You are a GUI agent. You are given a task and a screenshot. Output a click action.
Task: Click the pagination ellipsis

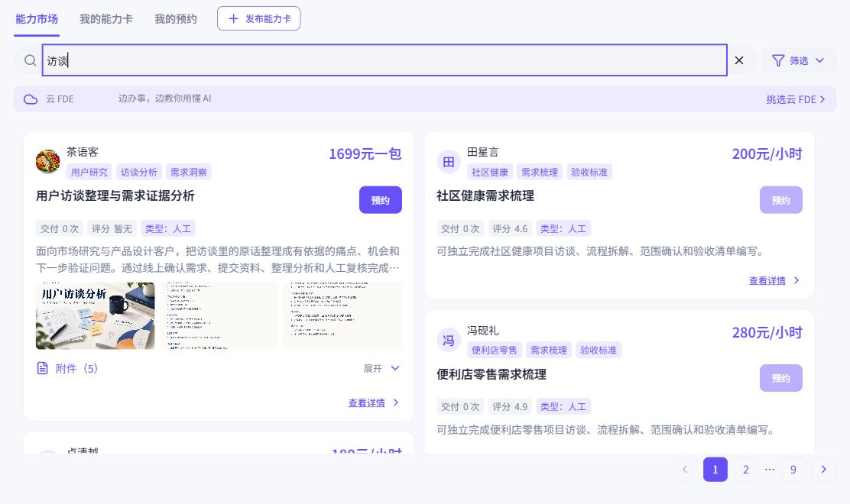(x=770, y=470)
